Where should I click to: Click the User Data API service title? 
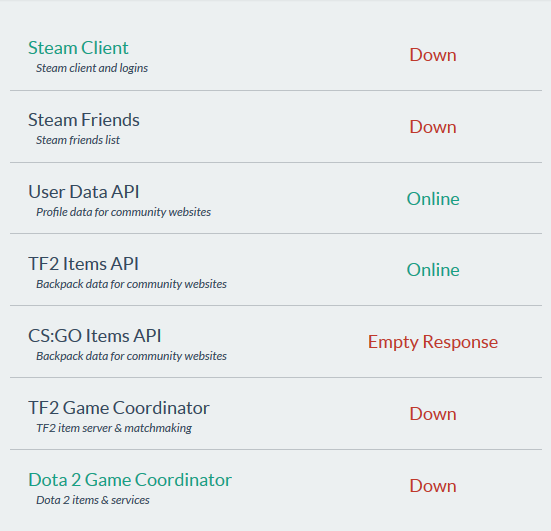click(x=84, y=192)
